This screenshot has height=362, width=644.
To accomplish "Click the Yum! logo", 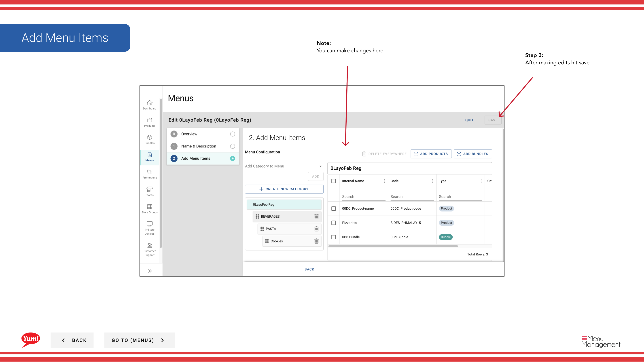I will point(30,340).
